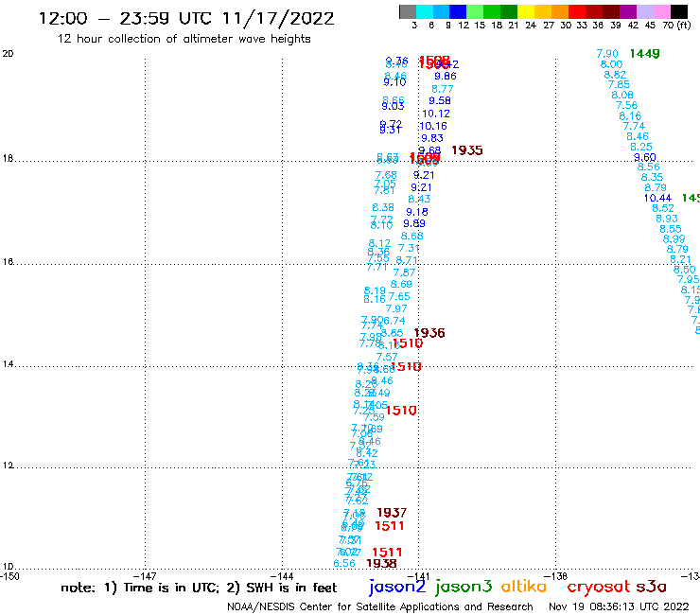Click the dark red time stamp '1937'
700x615 pixels.
tap(392, 513)
